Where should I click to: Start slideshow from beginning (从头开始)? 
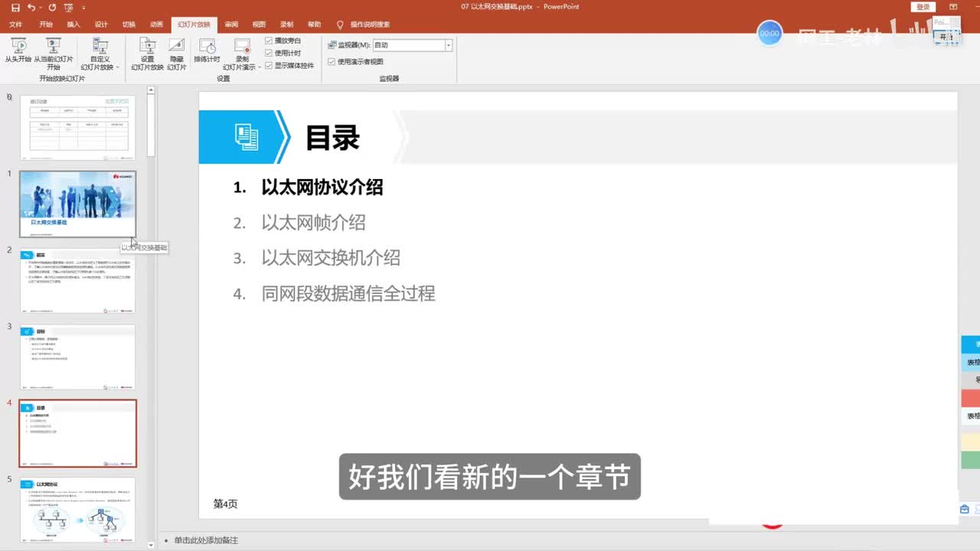click(x=18, y=51)
